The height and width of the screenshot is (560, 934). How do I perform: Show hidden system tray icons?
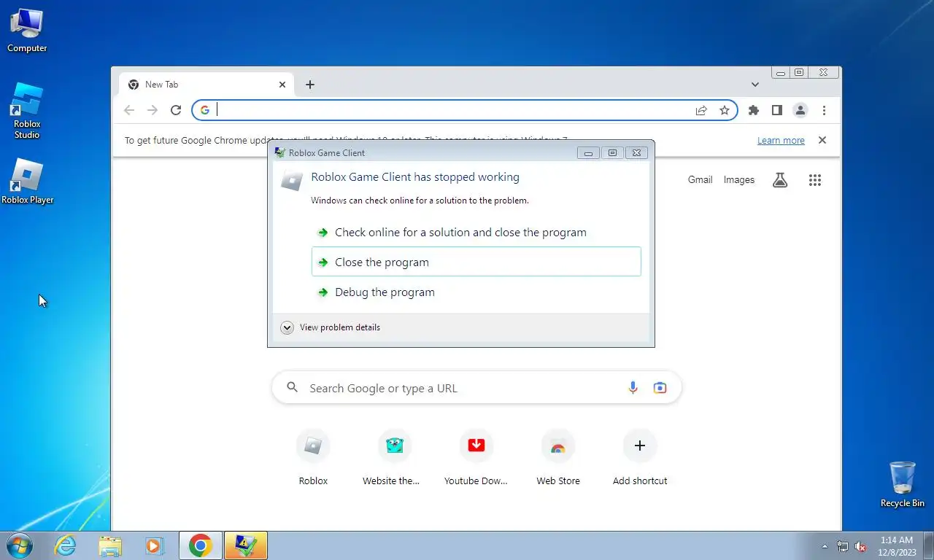coord(825,546)
